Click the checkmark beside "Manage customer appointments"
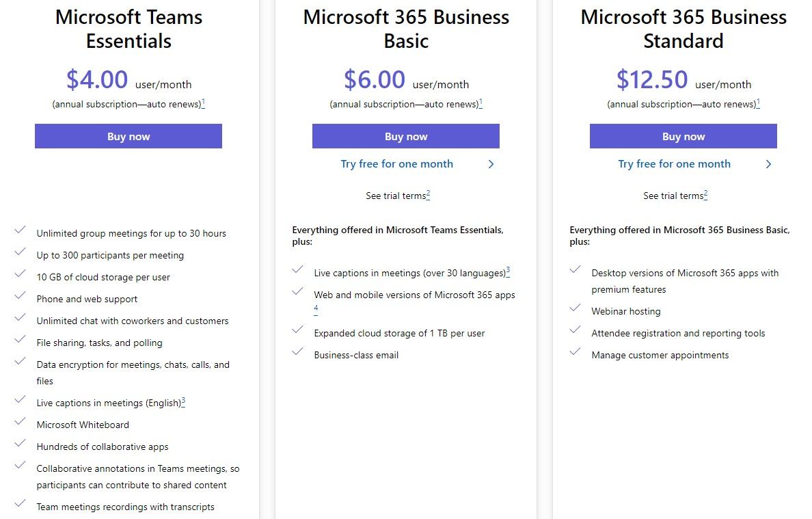This screenshot has width=812, height=519. [x=576, y=353]
